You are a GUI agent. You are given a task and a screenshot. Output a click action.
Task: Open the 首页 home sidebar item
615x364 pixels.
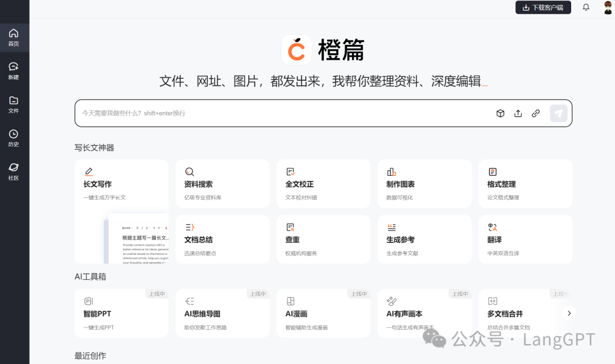(x=14, y=38)
